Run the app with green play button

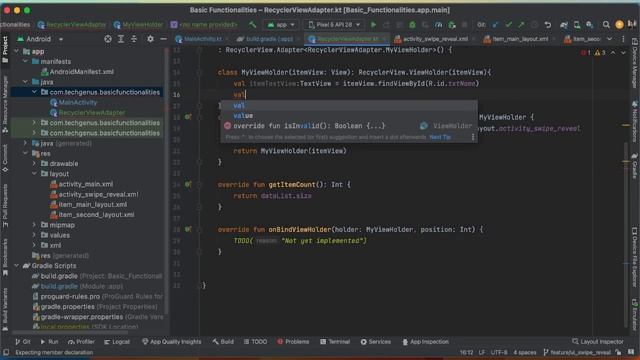373,24
